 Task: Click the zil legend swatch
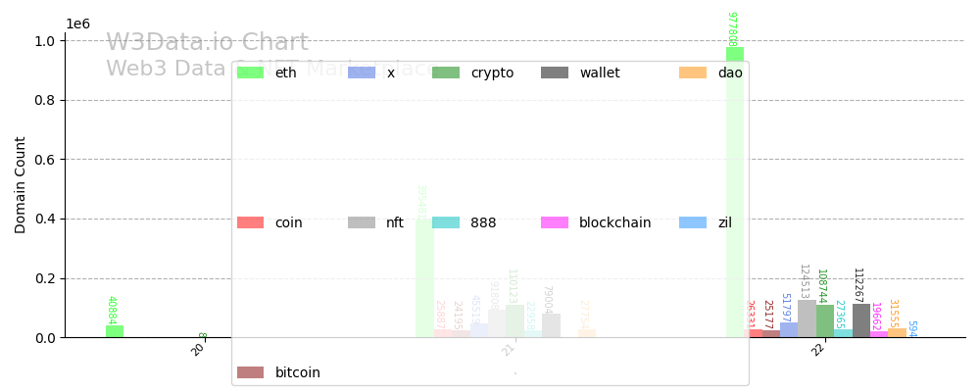(x=693, y=222)
